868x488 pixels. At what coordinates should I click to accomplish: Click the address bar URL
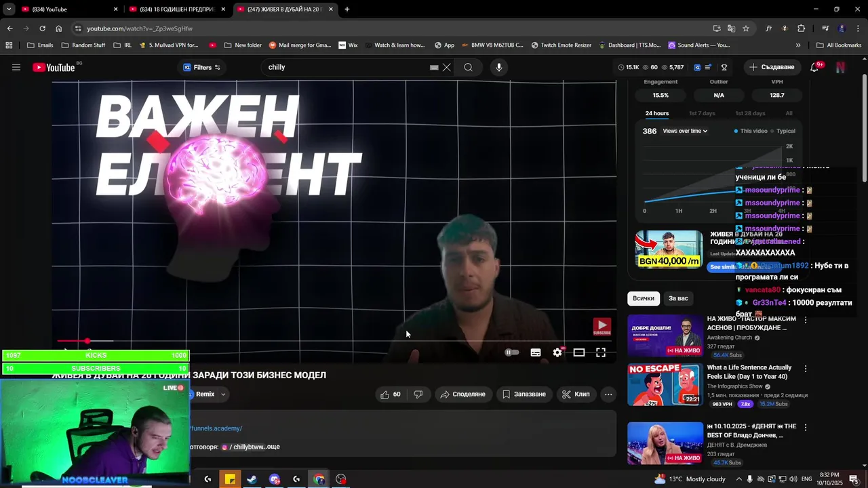click(140, 28)
